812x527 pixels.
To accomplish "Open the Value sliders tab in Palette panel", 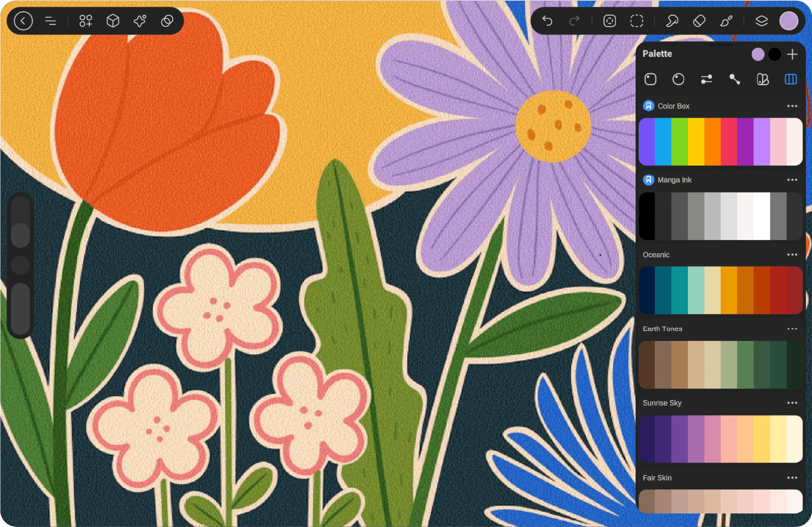I will pyautogui.click(x=707, y=80).
